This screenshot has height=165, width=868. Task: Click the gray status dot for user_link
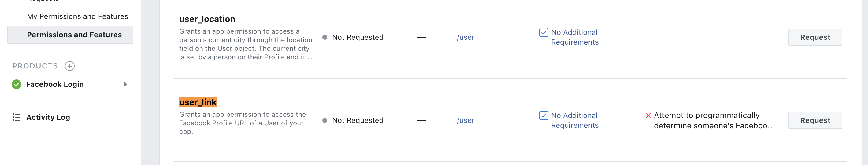tap(325, 121)
